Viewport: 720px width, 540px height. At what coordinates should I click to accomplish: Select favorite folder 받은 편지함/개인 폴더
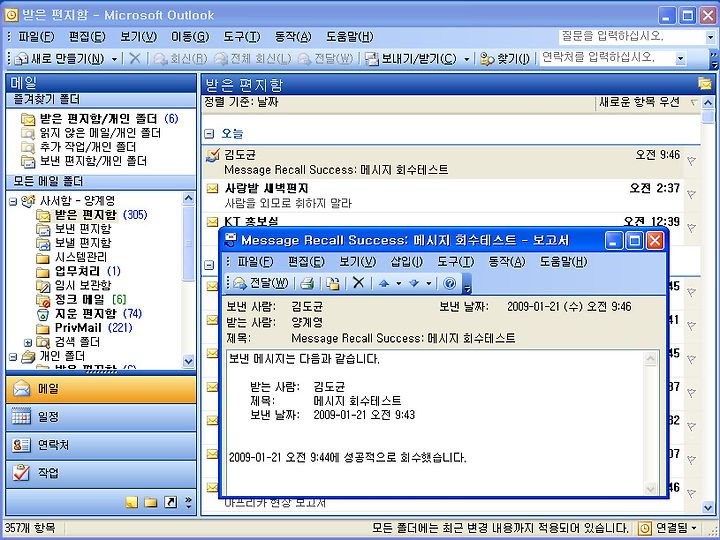99,119
